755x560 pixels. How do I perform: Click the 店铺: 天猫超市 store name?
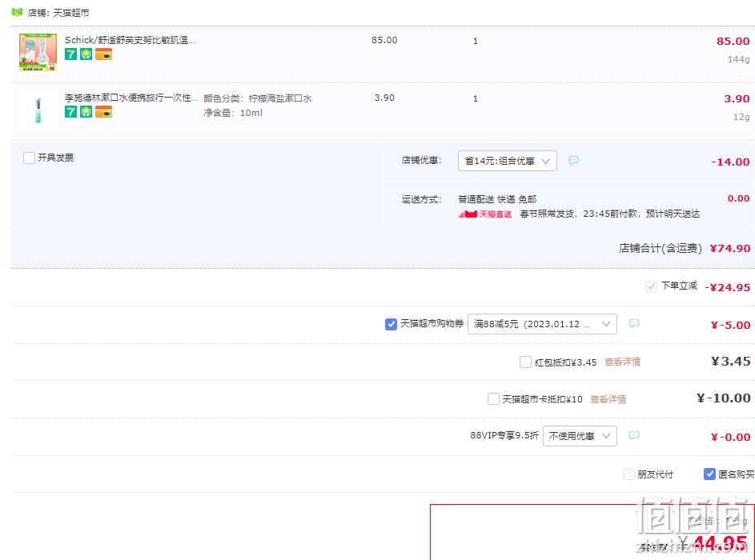pos(58,13)
